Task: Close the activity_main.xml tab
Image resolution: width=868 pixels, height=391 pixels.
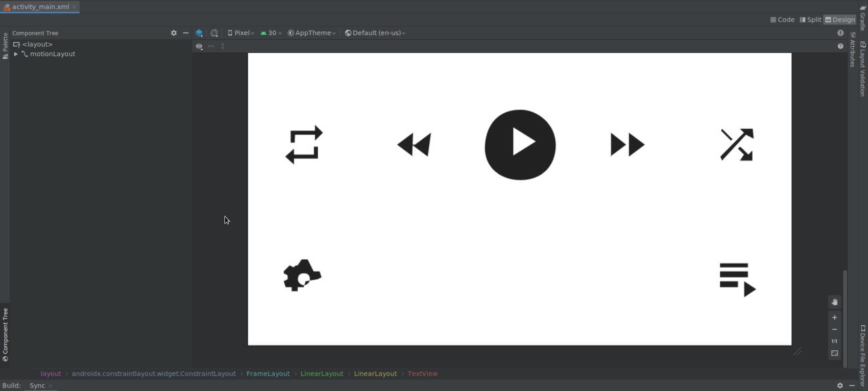Action: point(75,7)
